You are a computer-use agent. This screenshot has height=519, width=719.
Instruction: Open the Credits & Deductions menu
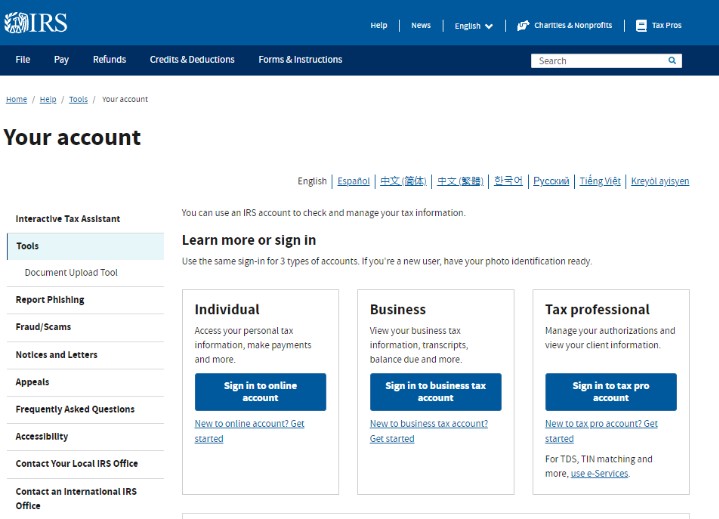[x=192, y=60]
